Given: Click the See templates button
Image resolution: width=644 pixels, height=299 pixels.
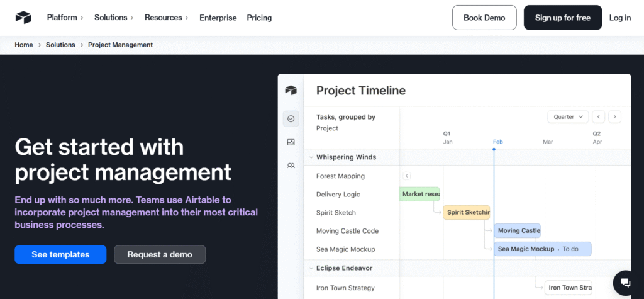Looking at the screenshot, I should 60,254.
